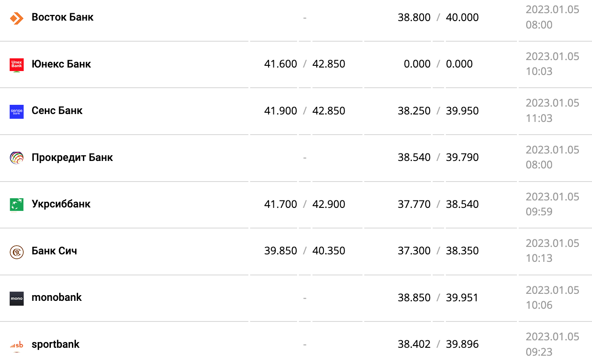Open the Восток Банк bank link
592x364 pixels.
[x=62, y=18]
